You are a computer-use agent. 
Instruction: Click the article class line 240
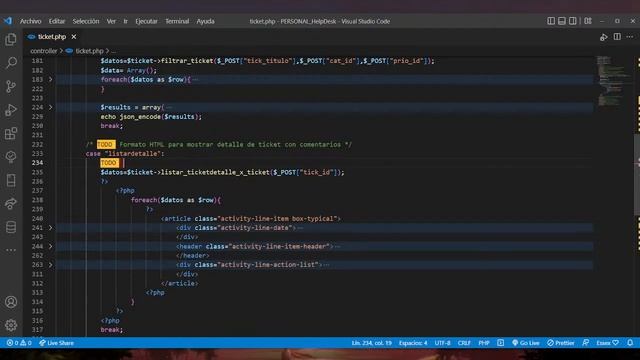point(251,219)
